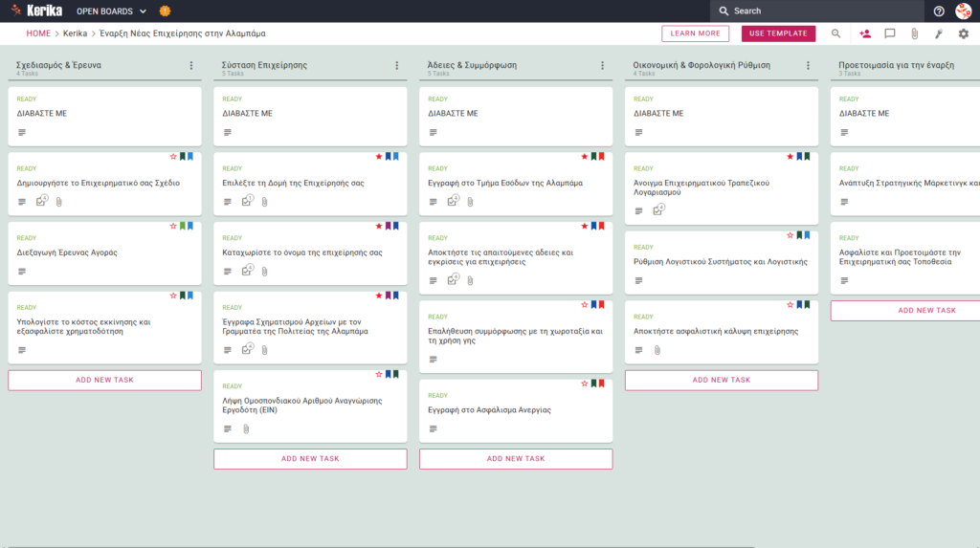Click purple tag on Καταχωρίστε το όνομα card
Screen dimensions: 980x548
(x=389, y=227)
